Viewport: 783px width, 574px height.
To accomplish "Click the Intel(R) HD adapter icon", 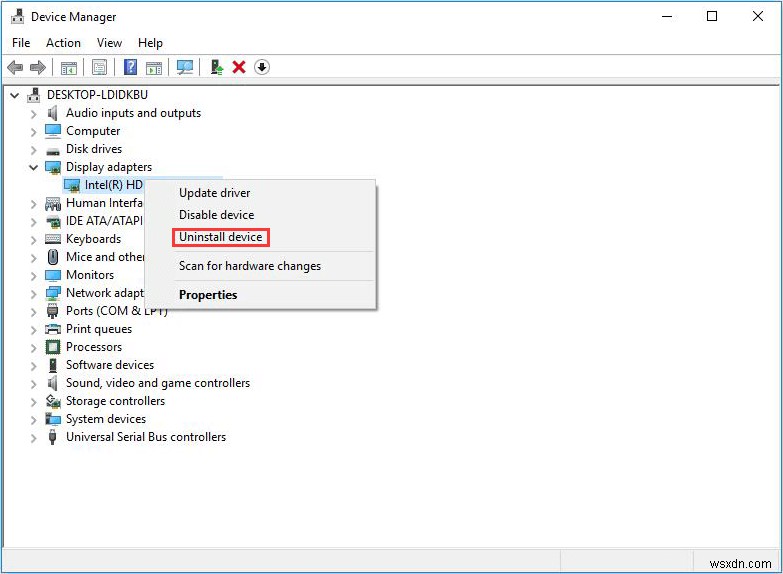I will pyautogui.click(x=72, y=185).
